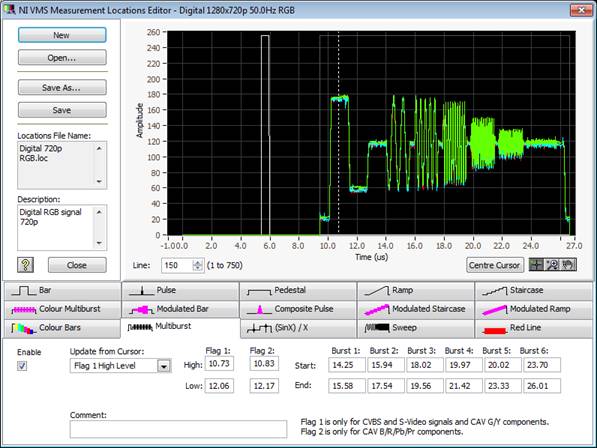Open the (SinX) / X tab
This screenshot has height=448, width=597.
click(x=298, y=328)
